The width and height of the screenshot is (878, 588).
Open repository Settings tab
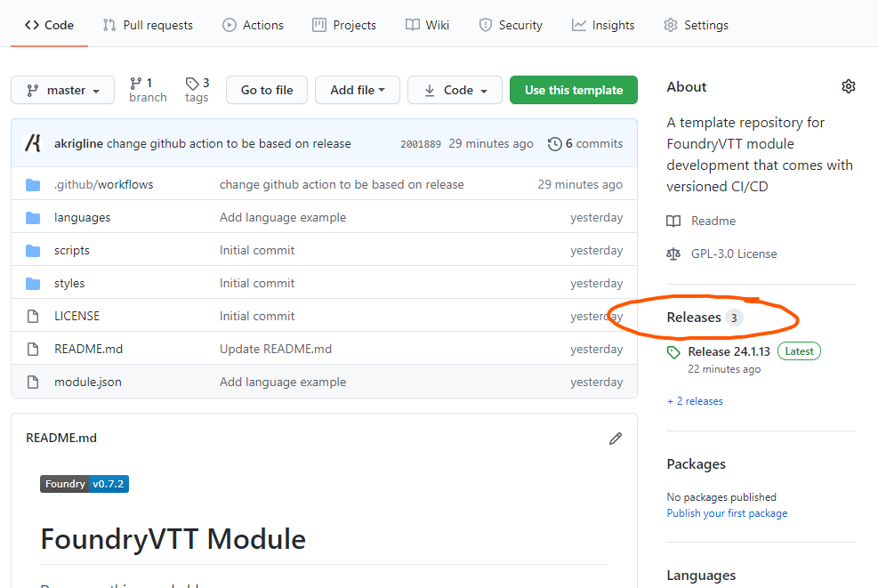(x=696, y=25)
